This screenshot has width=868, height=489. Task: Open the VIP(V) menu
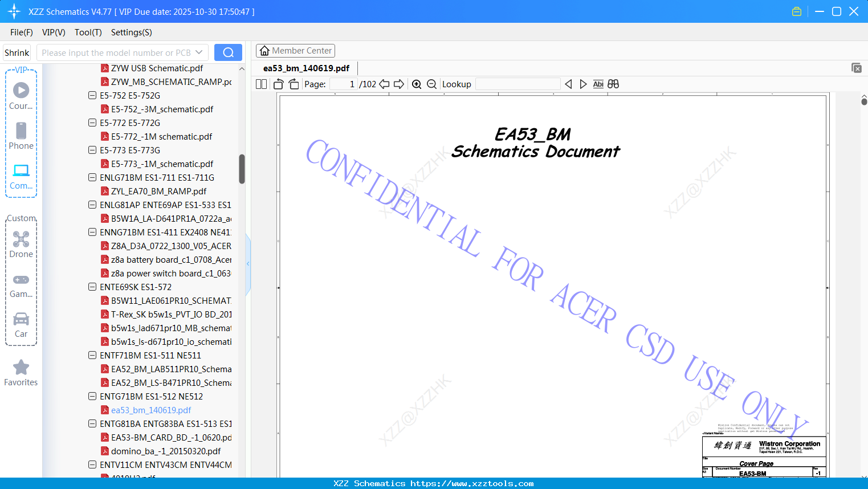pos(54,32)
